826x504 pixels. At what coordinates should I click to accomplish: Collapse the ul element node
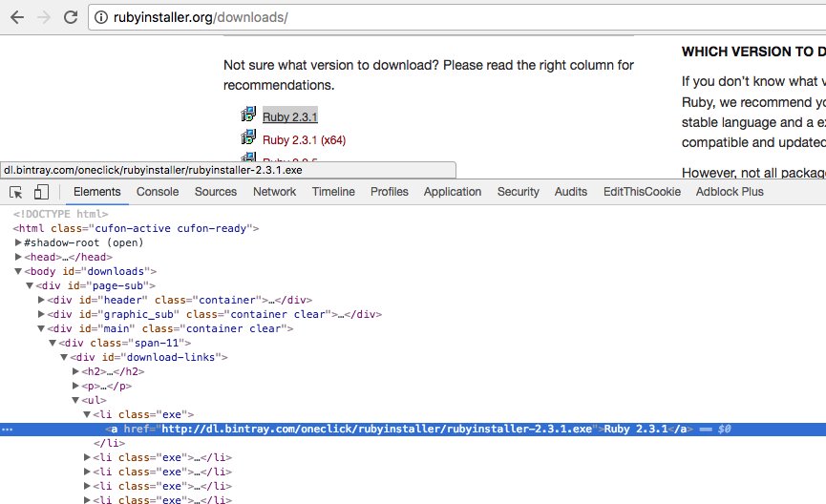point(75,400)
